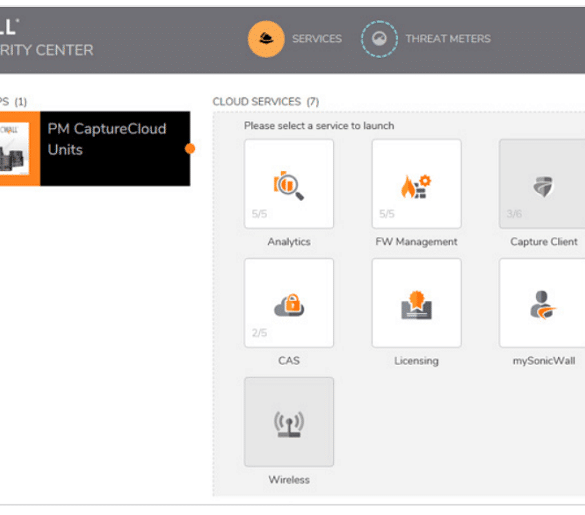
Task: Click the CAS label text
Action: [289, 361]
